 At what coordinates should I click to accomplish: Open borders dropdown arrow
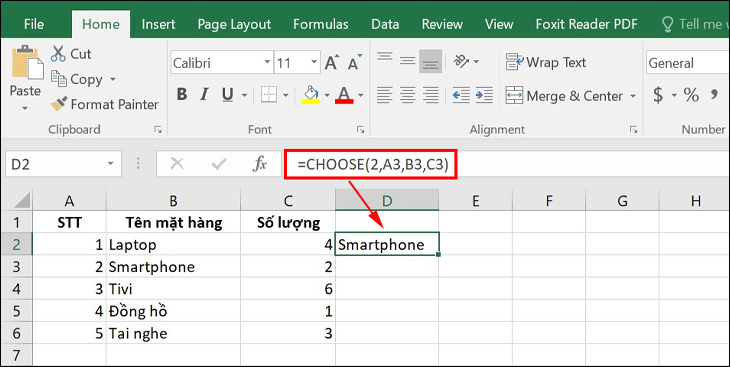[285, 95]
